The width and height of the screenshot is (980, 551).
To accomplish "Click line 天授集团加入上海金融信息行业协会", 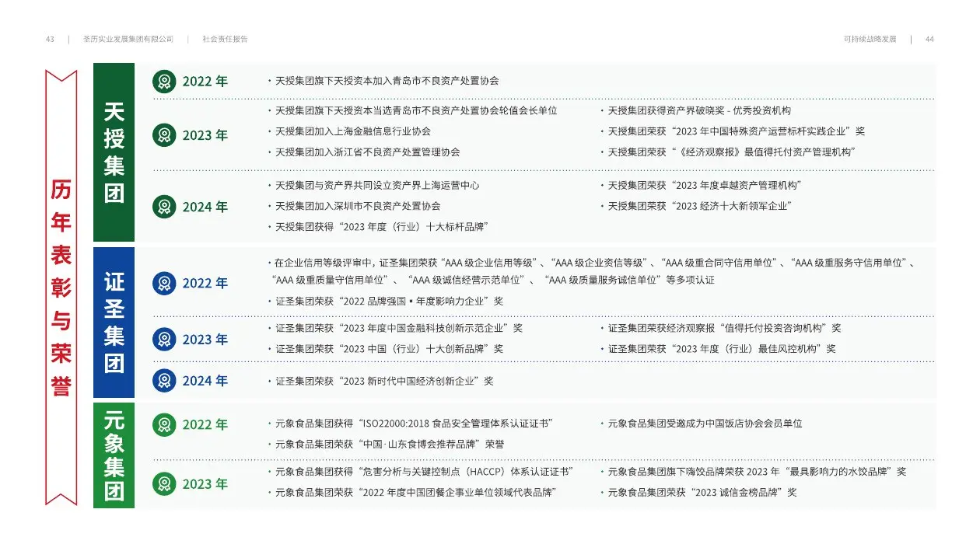I will (349, 131).
